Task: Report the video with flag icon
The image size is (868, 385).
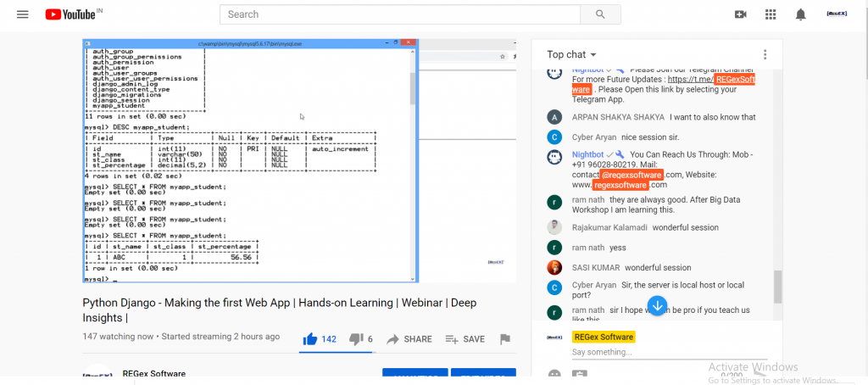Action: [505, 339]
